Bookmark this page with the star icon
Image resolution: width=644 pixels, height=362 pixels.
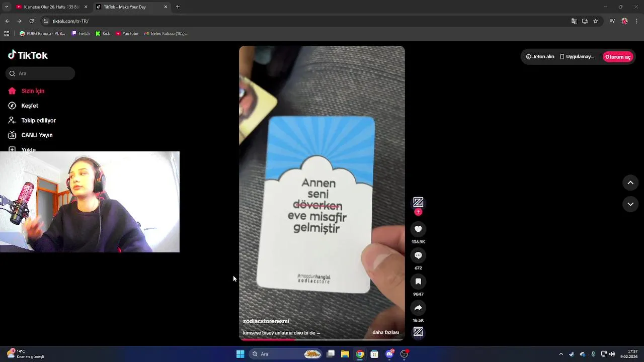coord(596,21)
